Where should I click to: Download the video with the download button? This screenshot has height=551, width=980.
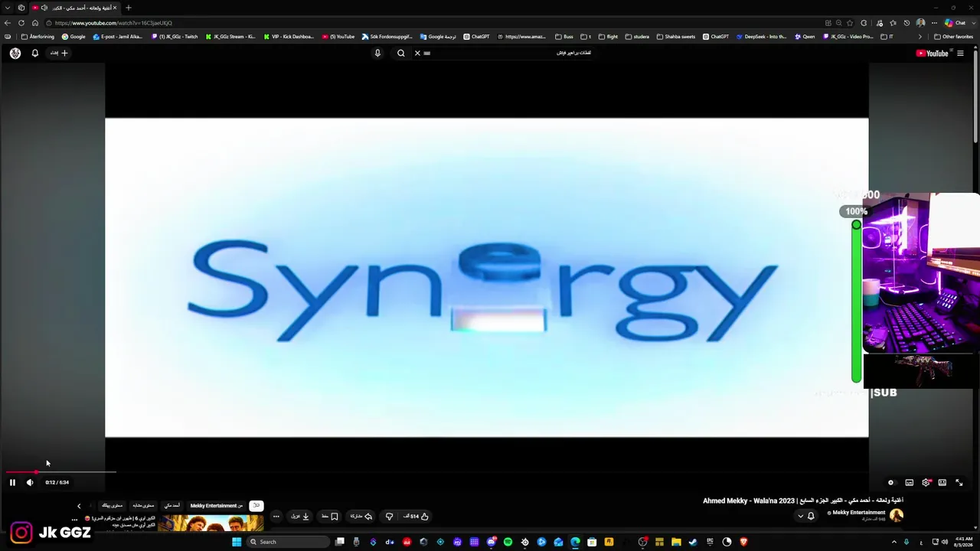pyautogui.click(x=300, y=517)
